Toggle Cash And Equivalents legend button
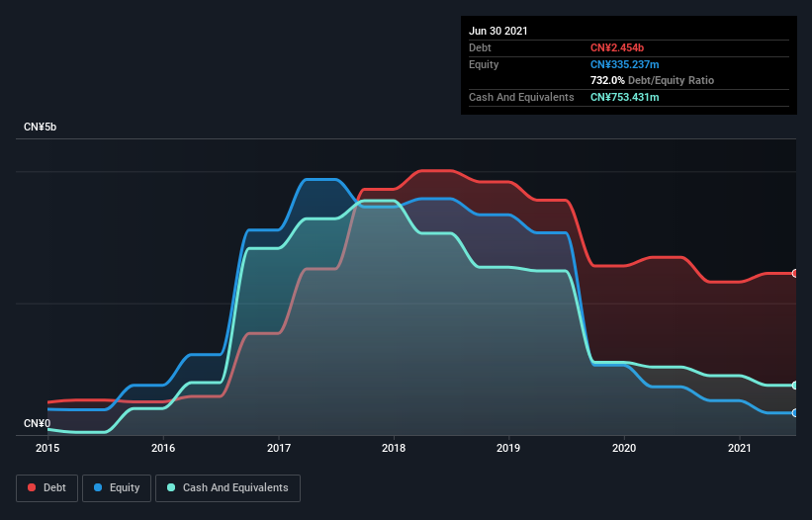Screen dimensions: 812x520 (227, 488)
